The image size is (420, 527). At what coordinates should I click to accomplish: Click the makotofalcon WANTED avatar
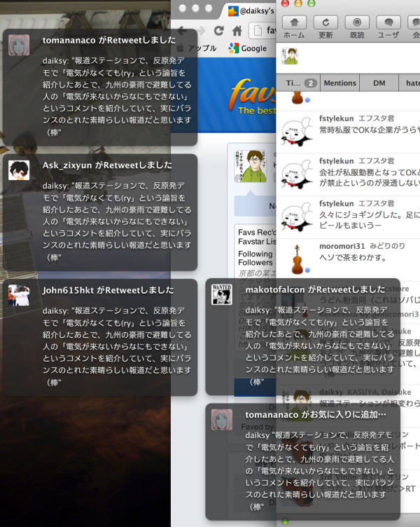click(222, 294)
